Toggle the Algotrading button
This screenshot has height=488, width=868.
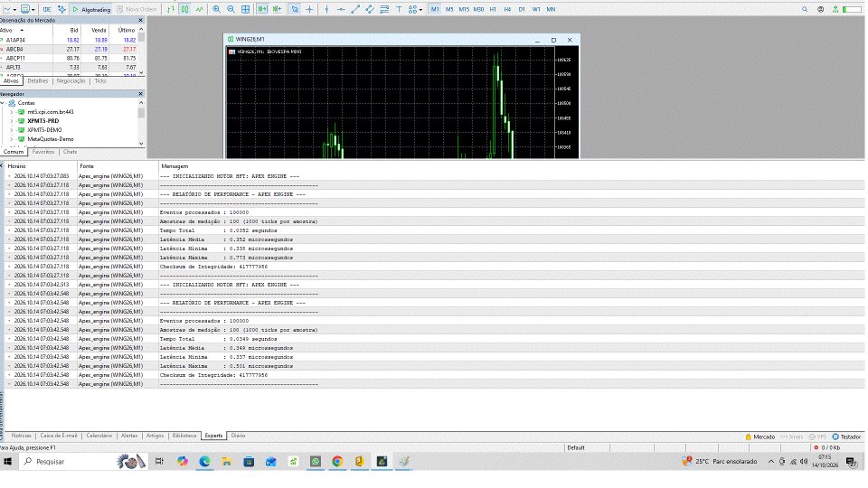pos(92,9)
